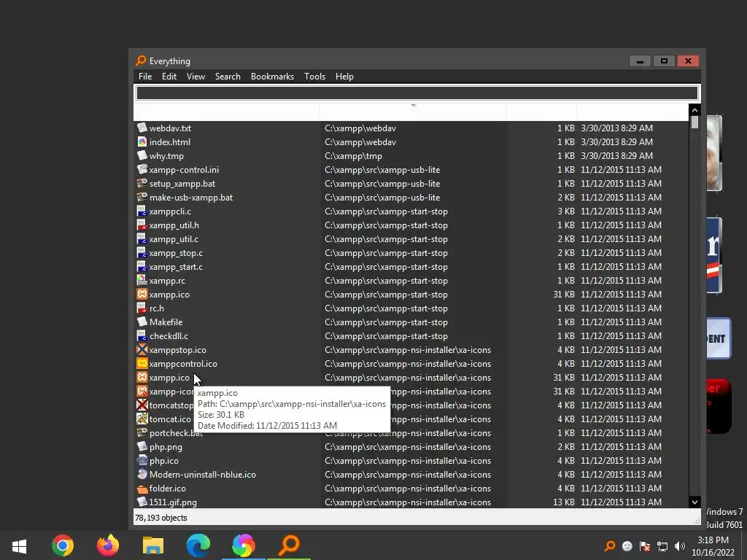Select the php.png file icon
Viewport: 747px width, 560px height.
[142, 446]
